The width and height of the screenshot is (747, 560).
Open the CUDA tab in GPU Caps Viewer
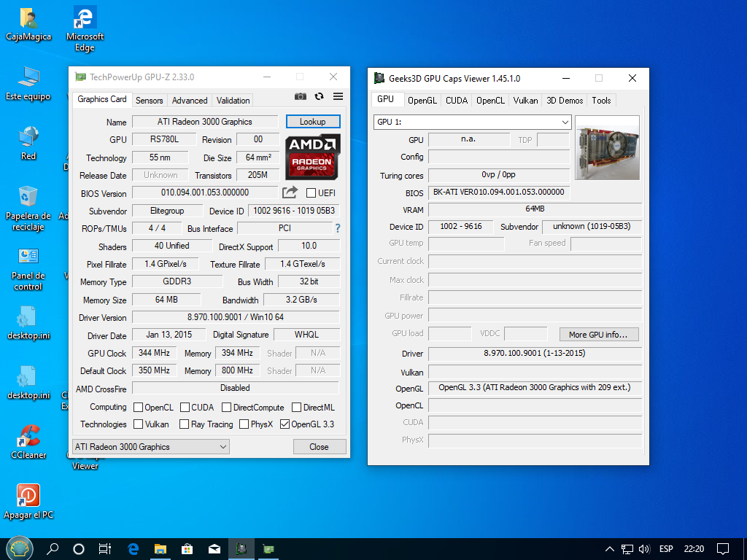[x=457, y=100]
